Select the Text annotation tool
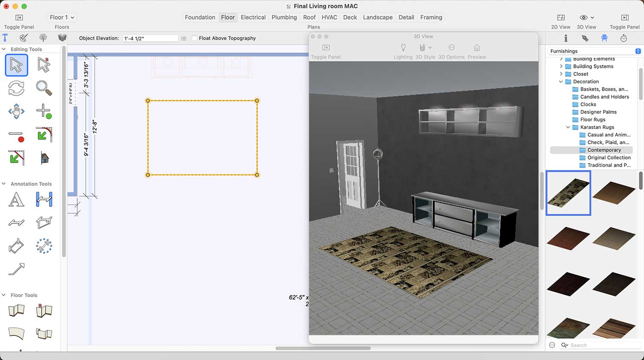This screenshot has width=644, height=360. coord(17,200)
